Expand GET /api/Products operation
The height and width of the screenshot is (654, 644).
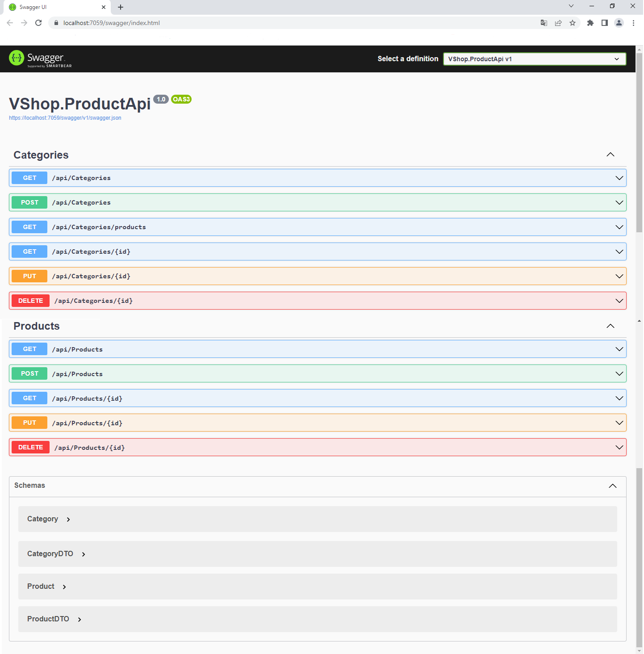pyautogui.click(x=318, y=349)
